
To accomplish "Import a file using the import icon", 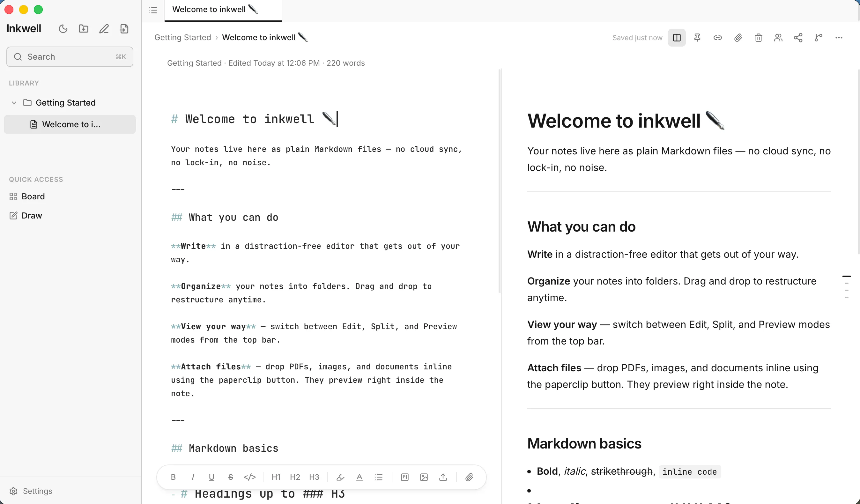I will (x=124, y=29).
